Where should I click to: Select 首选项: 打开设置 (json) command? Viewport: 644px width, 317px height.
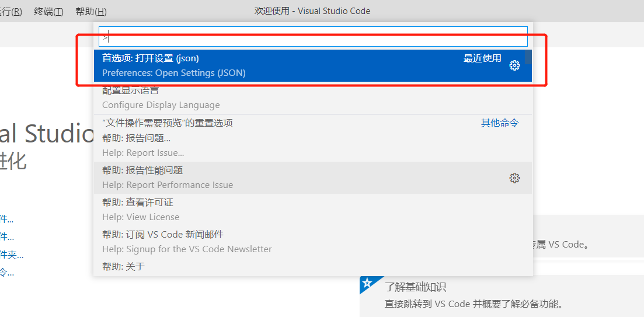tap(313, 66)
